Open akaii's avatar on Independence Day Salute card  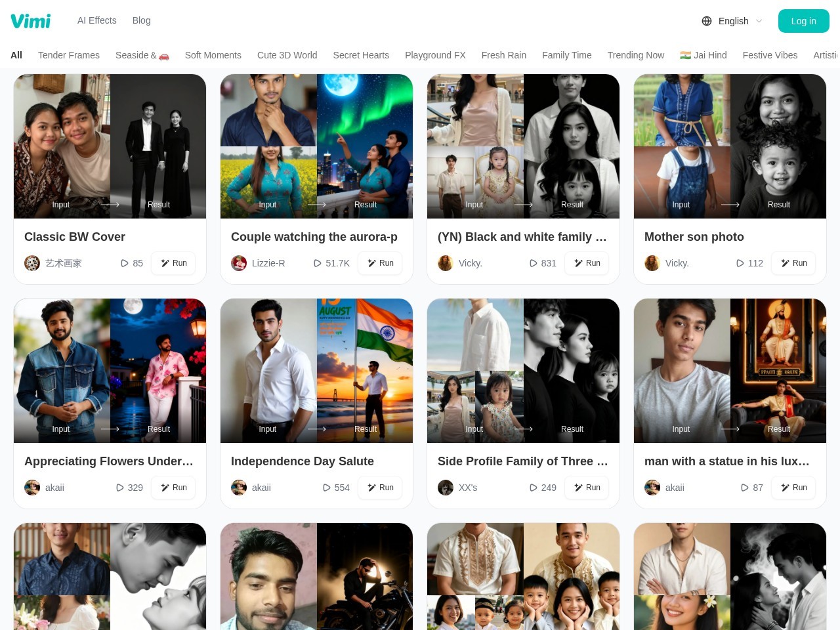239,488
